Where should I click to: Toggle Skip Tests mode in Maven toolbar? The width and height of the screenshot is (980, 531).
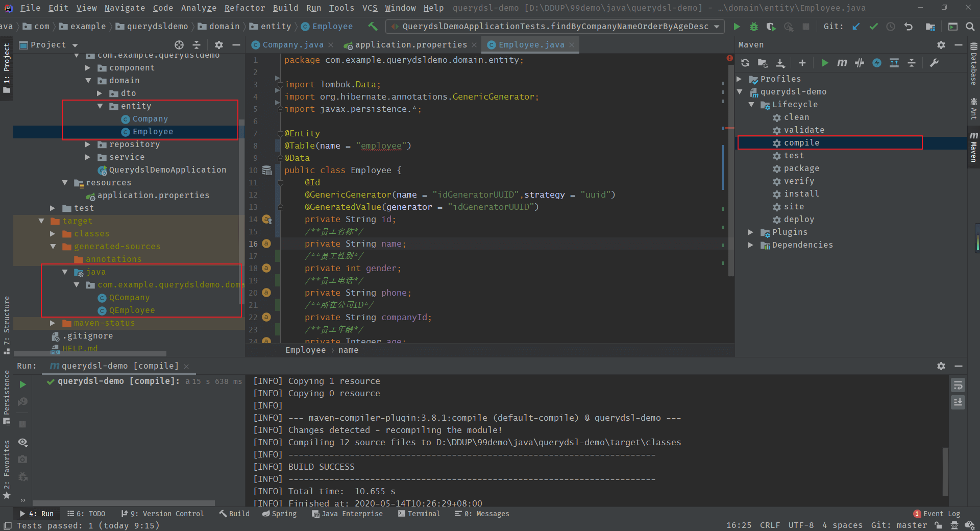[x=877, y=63]
